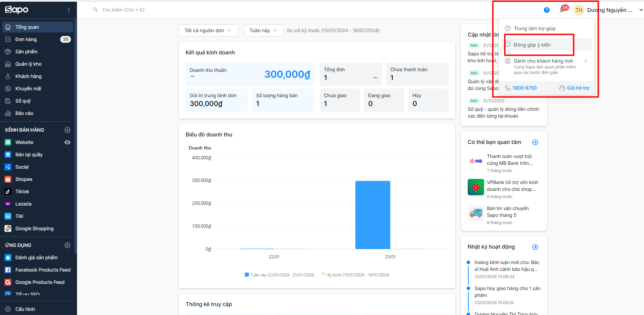Screen dimensions: 644x315
Task: Open Khuyến mãi promotions
Action: [x=38, y=89]
